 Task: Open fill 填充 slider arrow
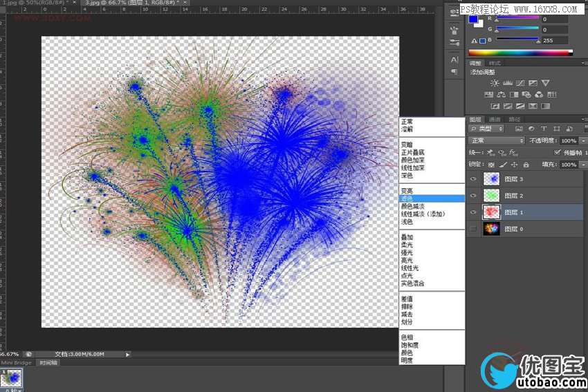tap(583, 165)
